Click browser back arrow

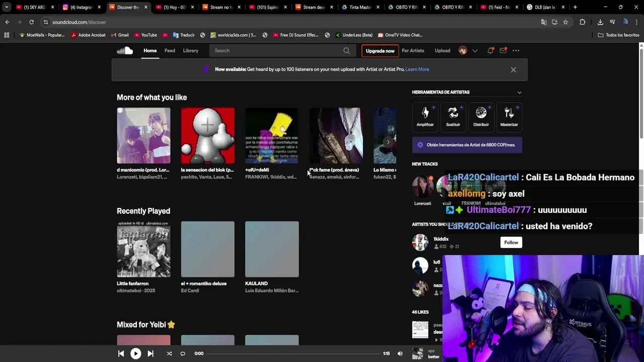(7, 22)
